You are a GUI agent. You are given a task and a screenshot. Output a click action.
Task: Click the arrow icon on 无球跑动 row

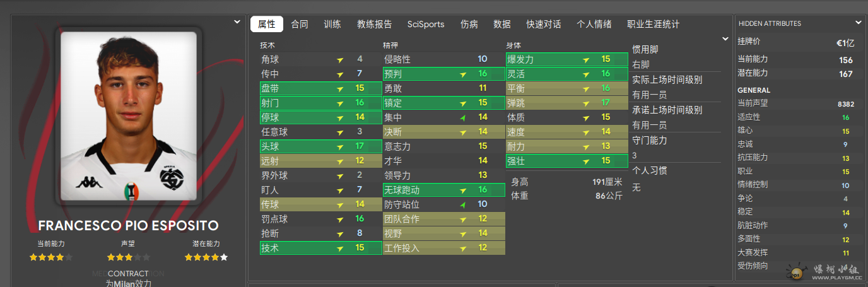(x=463, y=190)
